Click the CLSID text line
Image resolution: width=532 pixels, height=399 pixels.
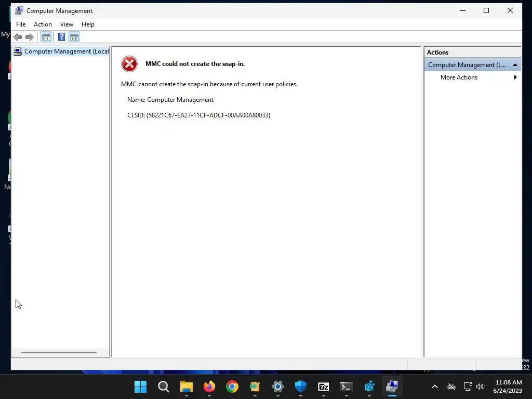click(x=199, y=115)
